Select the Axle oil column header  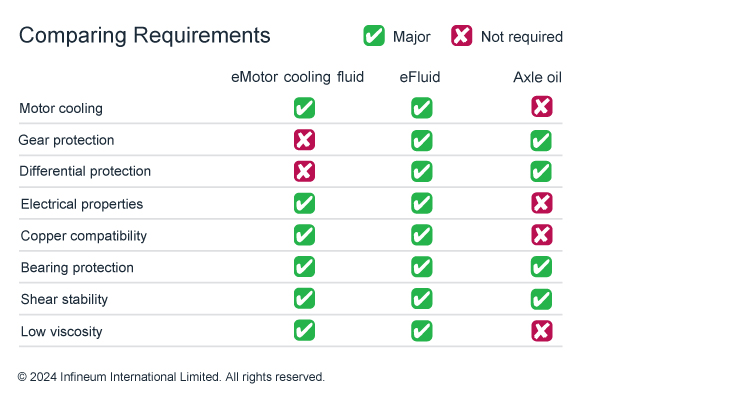(538, 77)
